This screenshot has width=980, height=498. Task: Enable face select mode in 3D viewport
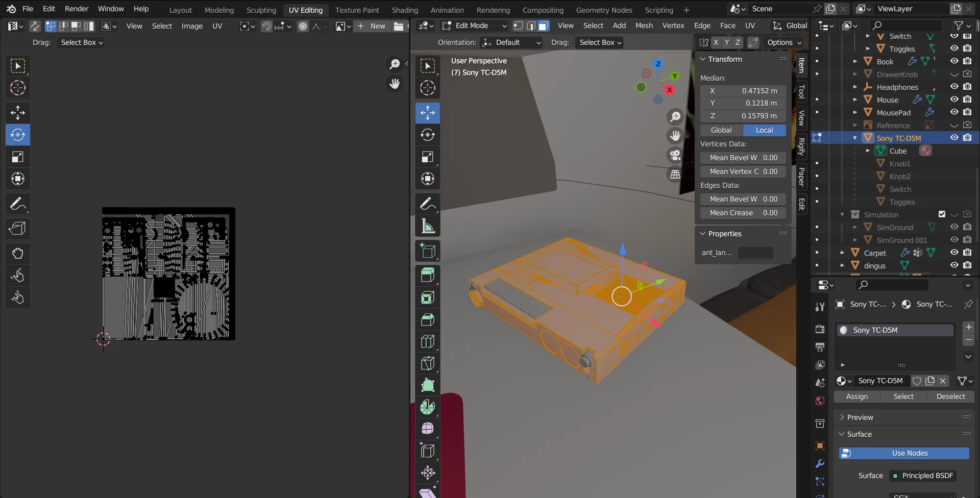[x=544, y=26]
